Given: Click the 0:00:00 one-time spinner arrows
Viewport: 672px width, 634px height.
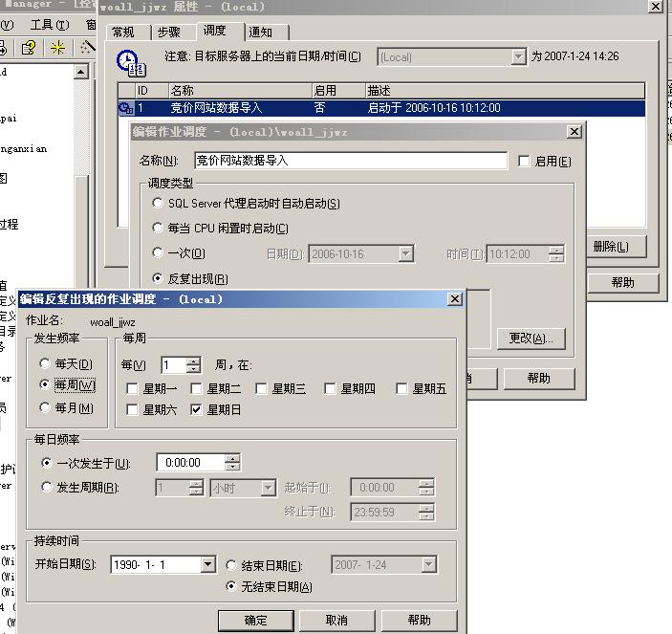Looking at the screenshot, I should 232,463.
